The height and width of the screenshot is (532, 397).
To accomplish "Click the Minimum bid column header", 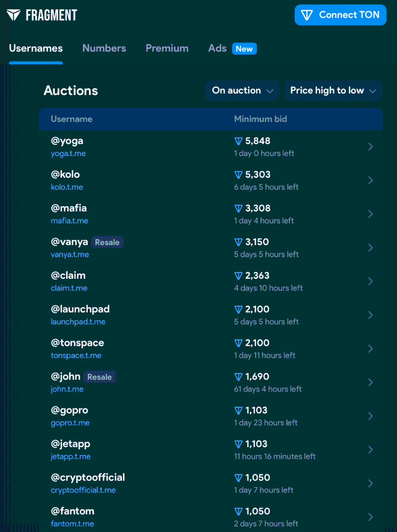I will tap(261, 119).
